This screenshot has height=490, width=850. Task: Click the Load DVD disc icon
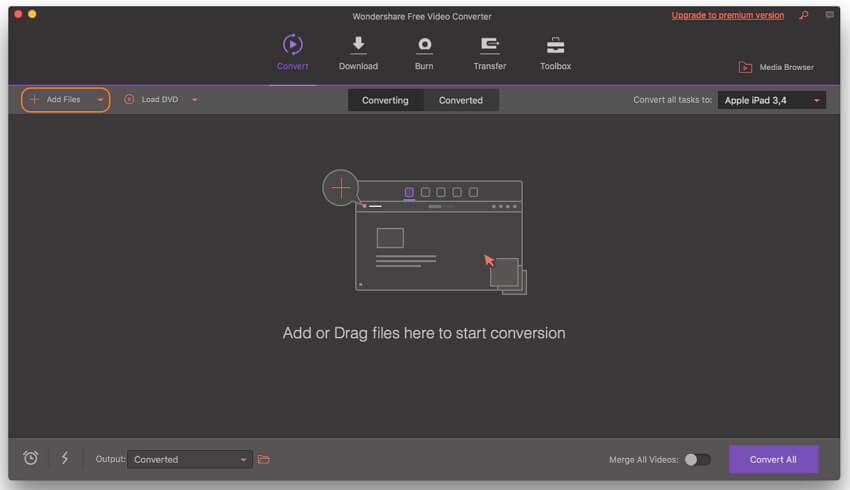[129, 99]
